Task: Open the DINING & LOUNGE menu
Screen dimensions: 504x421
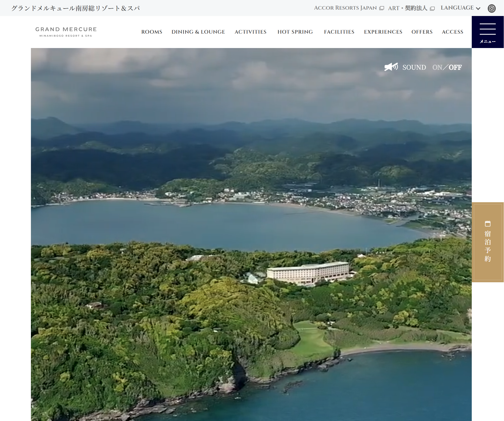Action: coord(198,32)
